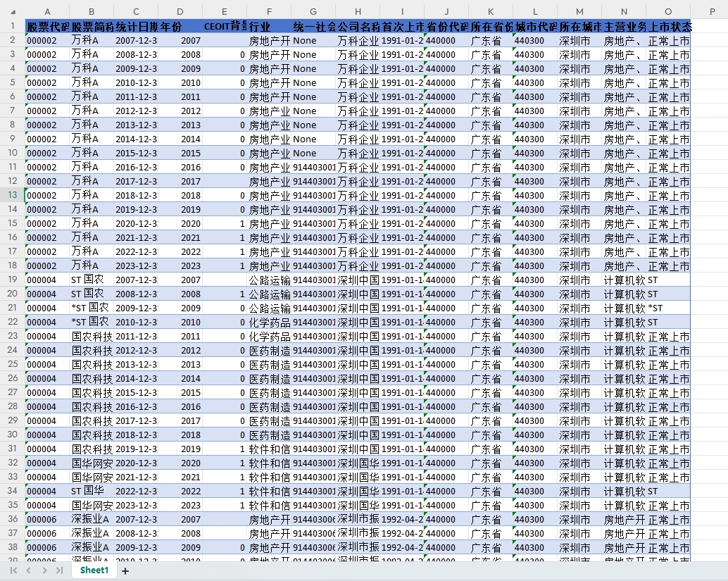Screen dimensions: 728x581
Task: Select column A header
Action: click(47, 11)
